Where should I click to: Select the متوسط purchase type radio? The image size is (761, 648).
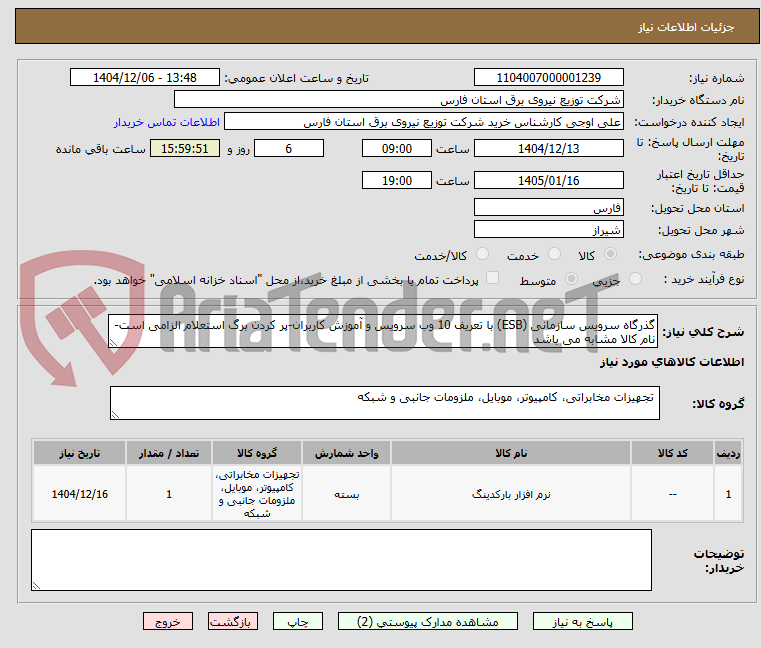[571, 279]
